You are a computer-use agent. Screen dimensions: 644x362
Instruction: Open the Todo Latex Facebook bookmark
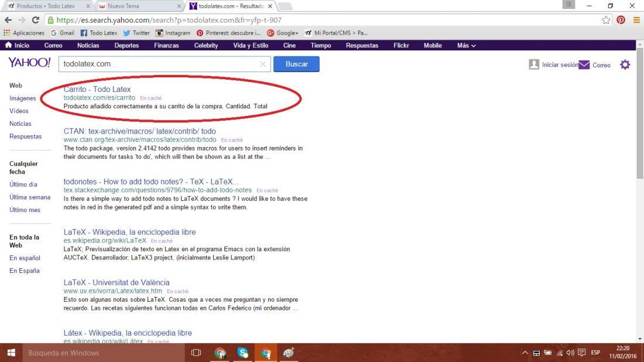click(x=99, y=33)
